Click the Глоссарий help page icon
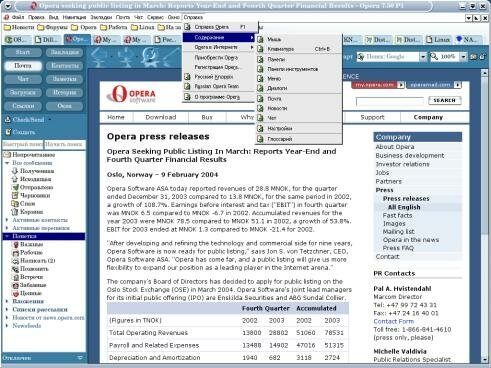The width and height of the screenshot is (491, 368). point(260,139)
